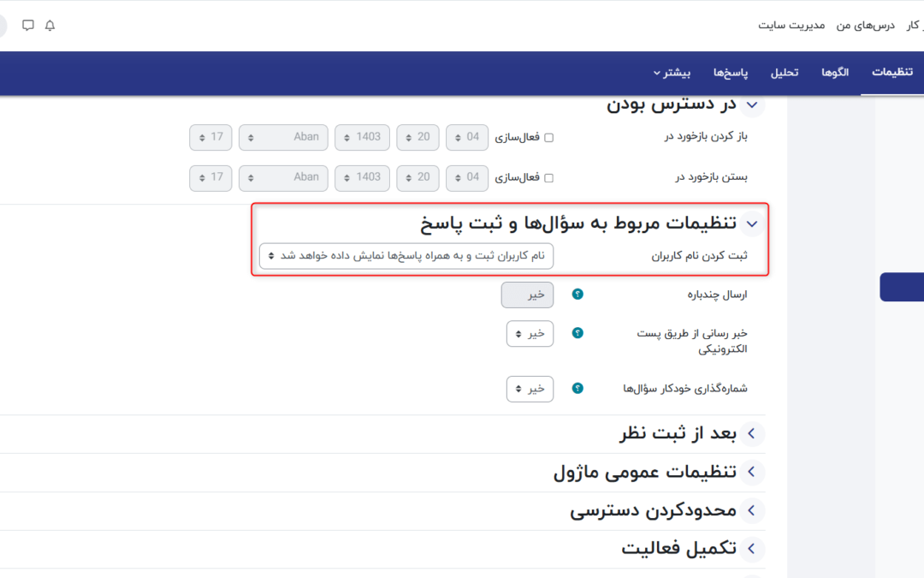Screen dimensions: 924x578
Task: Expand the بعد از ثبت نظر section
Action: (x=752, y=434)
